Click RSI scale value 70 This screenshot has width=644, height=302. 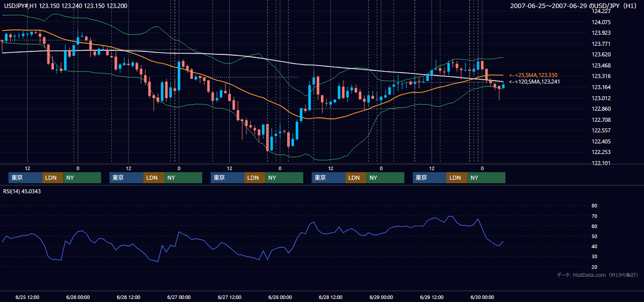(594, 216)
